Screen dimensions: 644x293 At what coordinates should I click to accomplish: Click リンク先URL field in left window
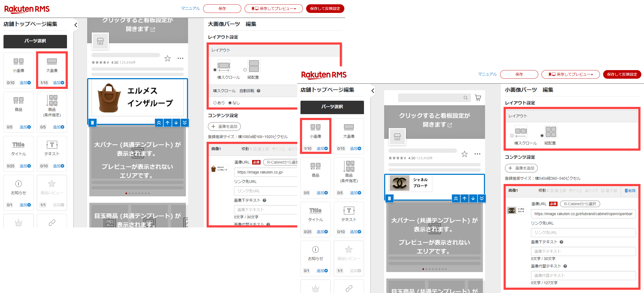(x=266, y=191)
